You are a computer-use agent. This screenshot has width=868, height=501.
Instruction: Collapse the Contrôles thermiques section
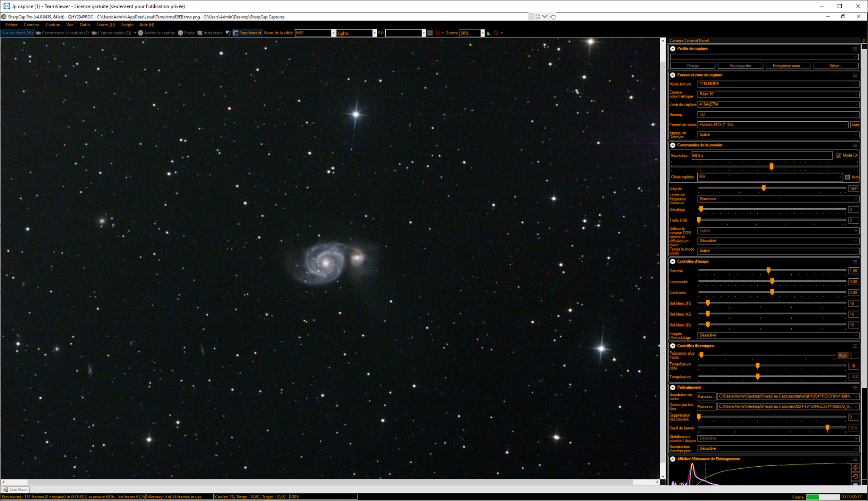673,346
